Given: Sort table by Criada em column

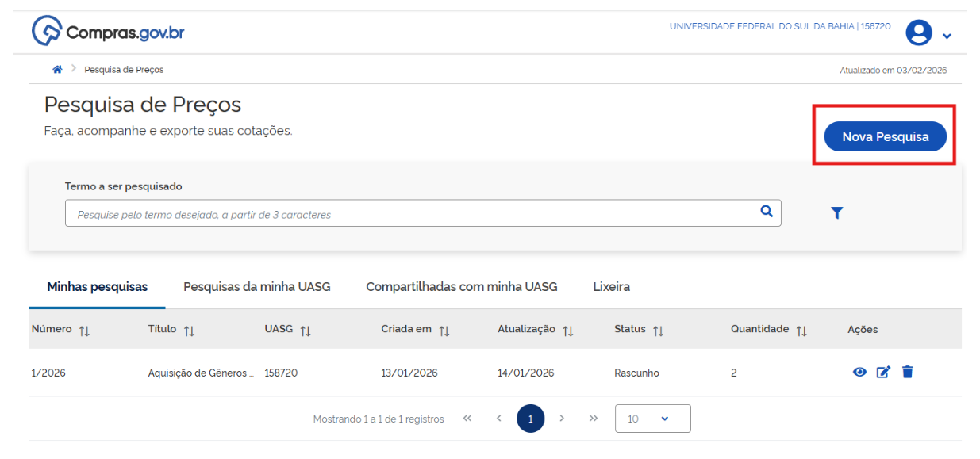Looking at the screenshot, I should 444,331.
